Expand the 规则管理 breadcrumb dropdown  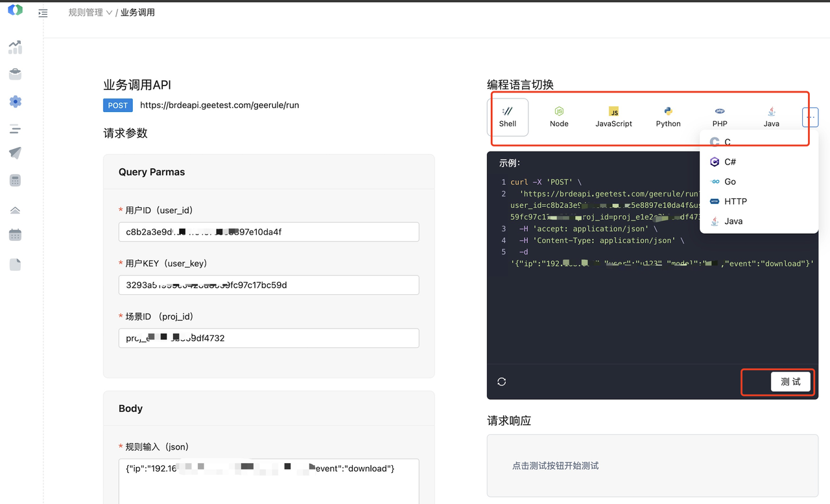[91, 12]
